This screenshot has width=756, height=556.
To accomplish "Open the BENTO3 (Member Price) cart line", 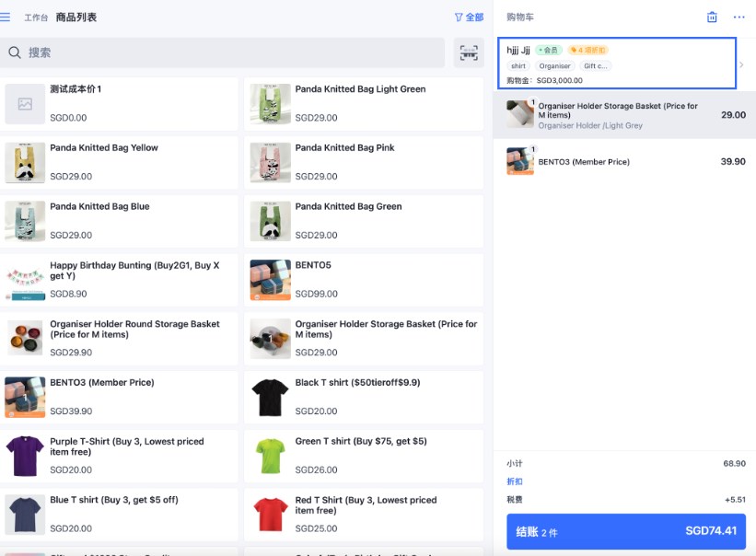I will pyautogui.click(x=624, y=162).
